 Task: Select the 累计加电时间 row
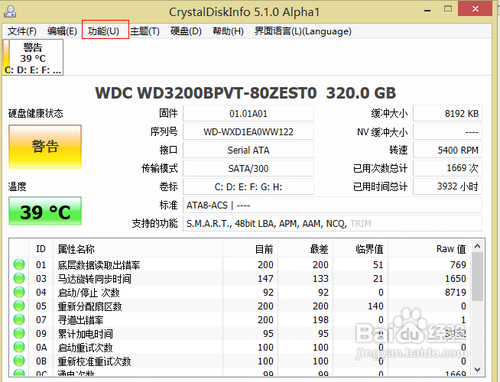[x=240, y=334]
